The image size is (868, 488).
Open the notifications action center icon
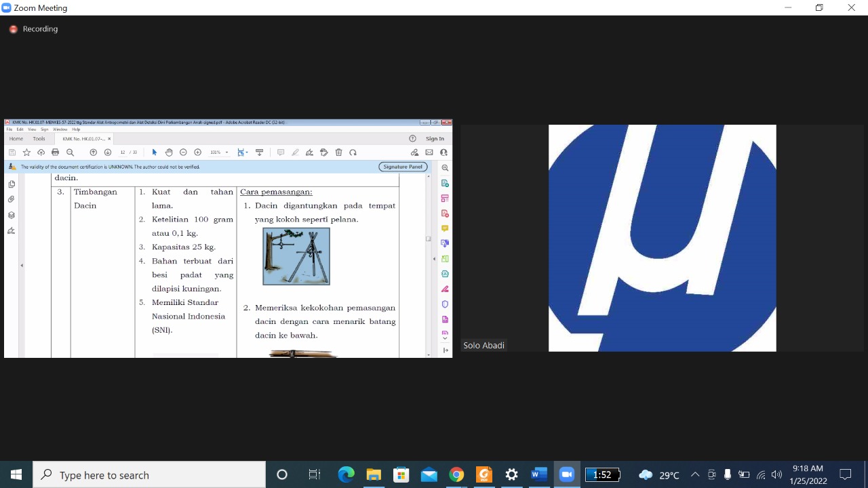point(845,474)
